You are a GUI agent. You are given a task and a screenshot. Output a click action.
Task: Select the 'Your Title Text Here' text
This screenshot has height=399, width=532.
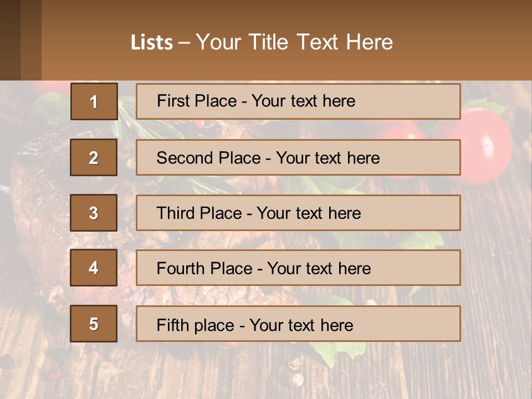pos(294,43)
